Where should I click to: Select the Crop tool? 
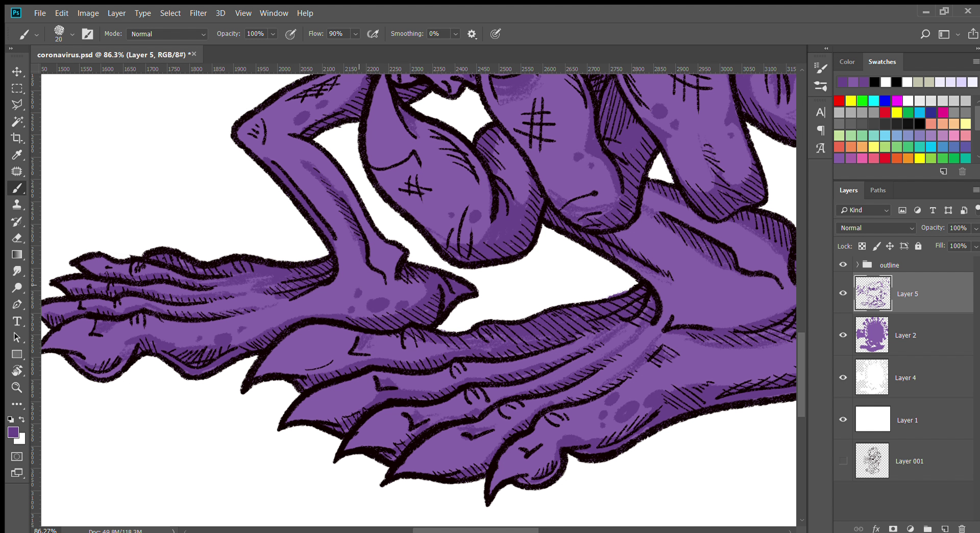coord(17,138)
